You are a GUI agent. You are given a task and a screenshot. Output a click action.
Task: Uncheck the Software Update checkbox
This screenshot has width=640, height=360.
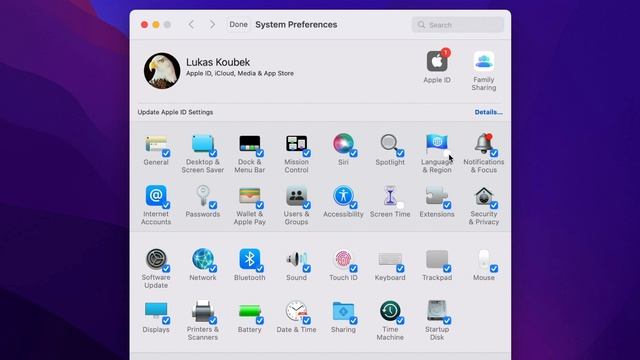pyautogui.click(x=166, y=269)
